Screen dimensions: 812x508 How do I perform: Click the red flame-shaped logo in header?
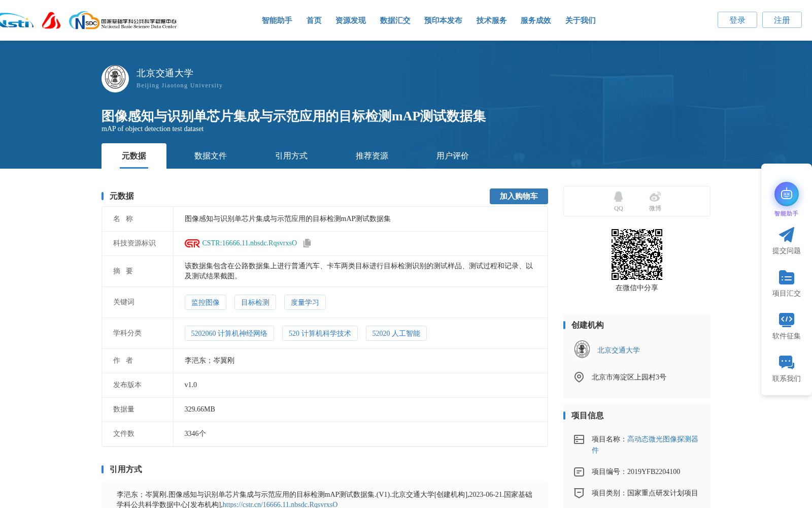pyautogui.click(x=51, y=20)
